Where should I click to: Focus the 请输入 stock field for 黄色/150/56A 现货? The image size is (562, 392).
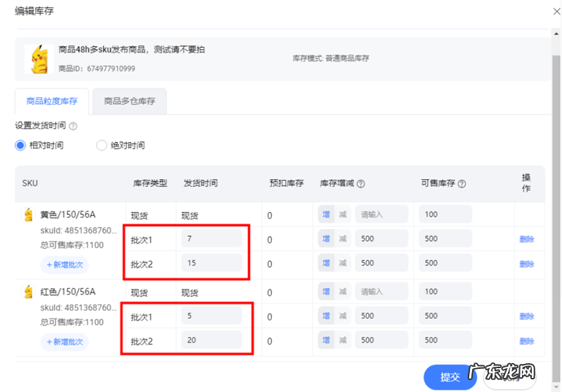pos(381,214)
